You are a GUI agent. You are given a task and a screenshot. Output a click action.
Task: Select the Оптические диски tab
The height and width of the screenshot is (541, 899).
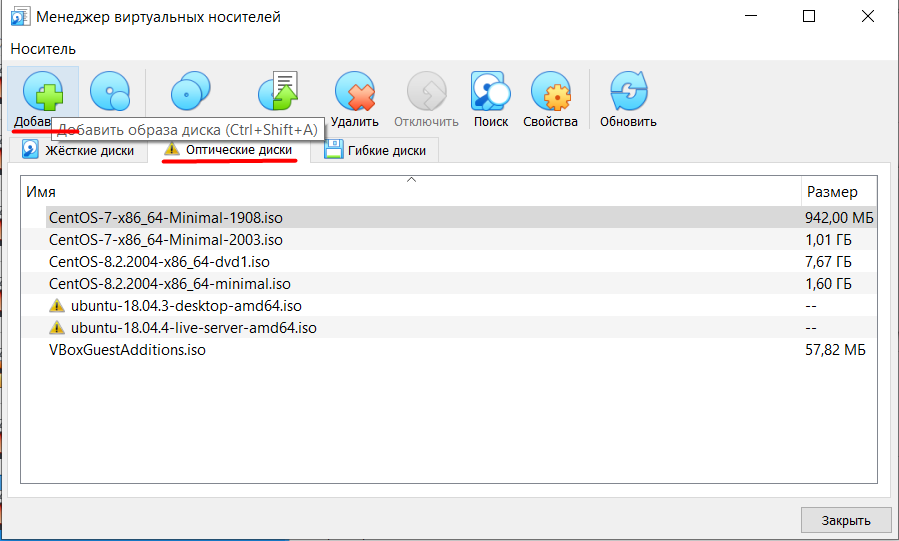pyautogui.click(x=229, y=150)
